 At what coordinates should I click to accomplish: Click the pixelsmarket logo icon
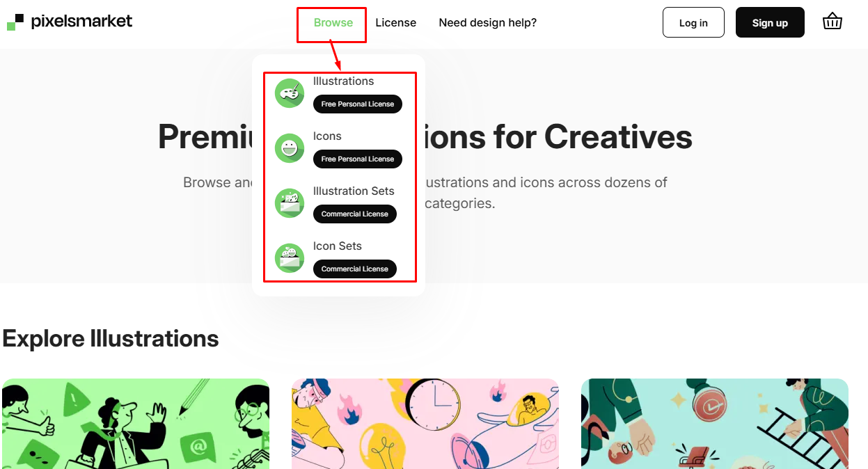pos(15,22)
